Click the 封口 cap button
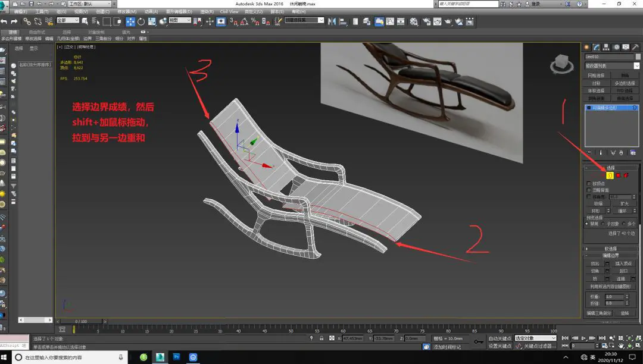This screenshot has height=364, width=643. (x=623, y=271)
